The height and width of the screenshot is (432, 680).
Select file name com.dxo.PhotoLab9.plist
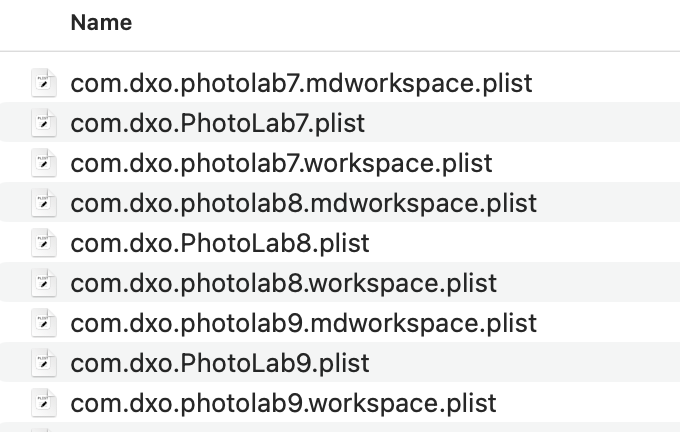tap(220, 363)
